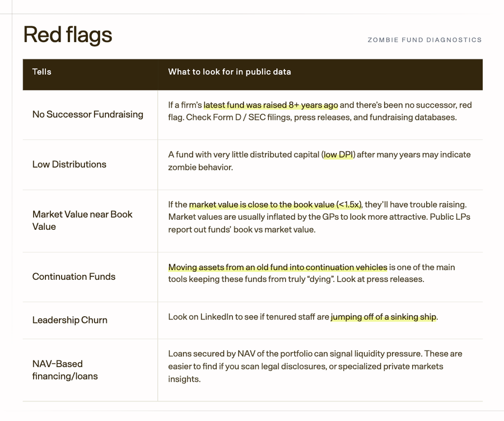Click the word "insights." in last row
The image size is (504, 421).
[184, 379]
